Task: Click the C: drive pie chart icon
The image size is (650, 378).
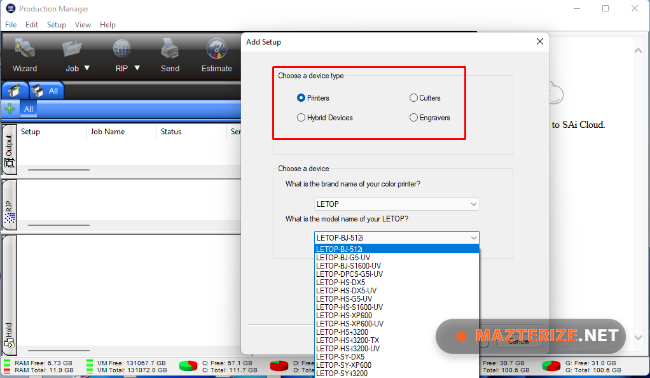Action: tap(188, 366)
